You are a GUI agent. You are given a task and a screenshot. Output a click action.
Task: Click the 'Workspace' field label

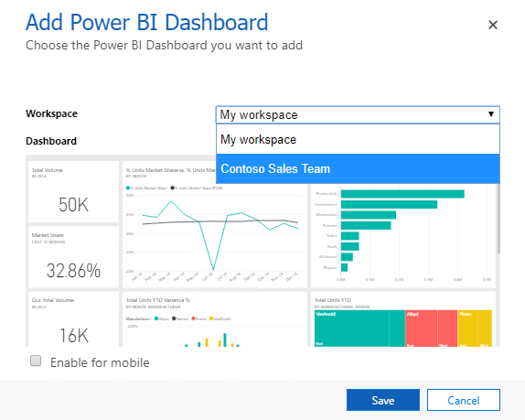pos(51,113)
